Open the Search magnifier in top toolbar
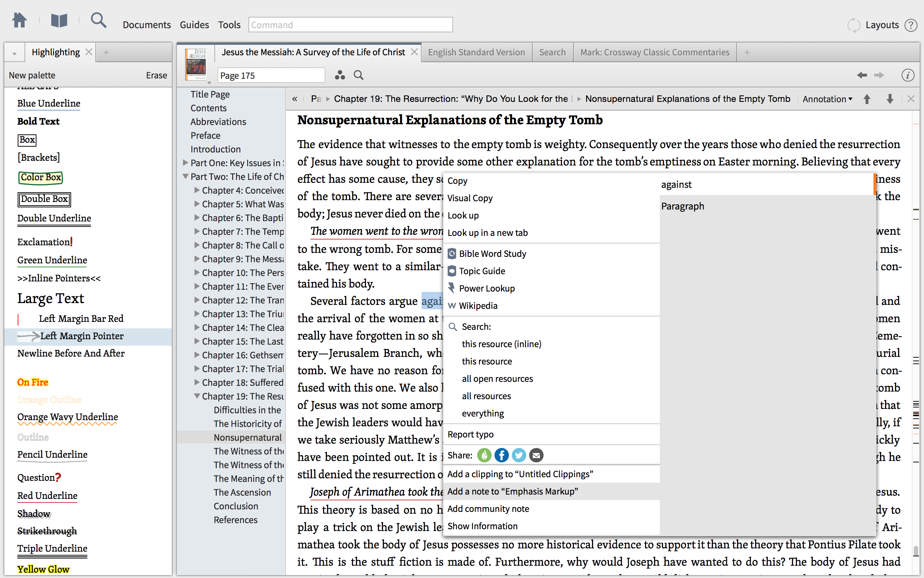 coord(99,21)
